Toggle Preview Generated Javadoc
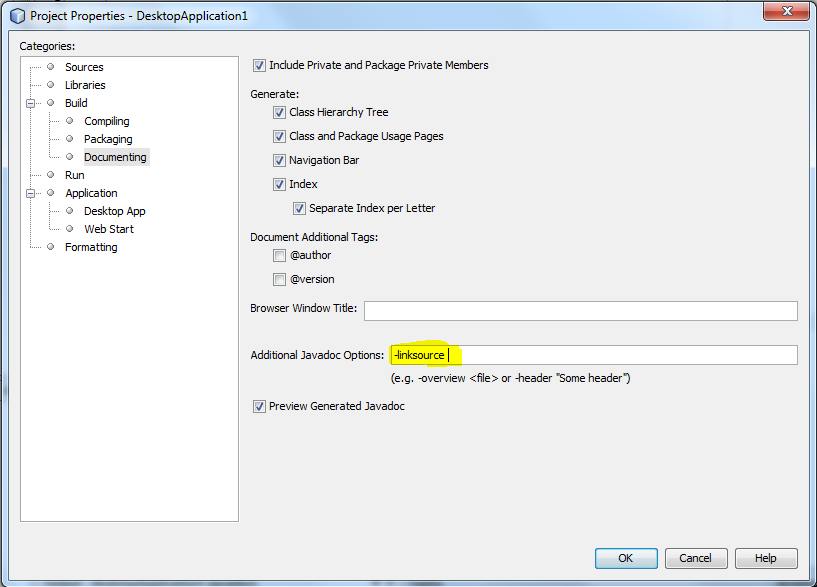The height and width of the screenshot is (587, 817). (x=259, y=406)
